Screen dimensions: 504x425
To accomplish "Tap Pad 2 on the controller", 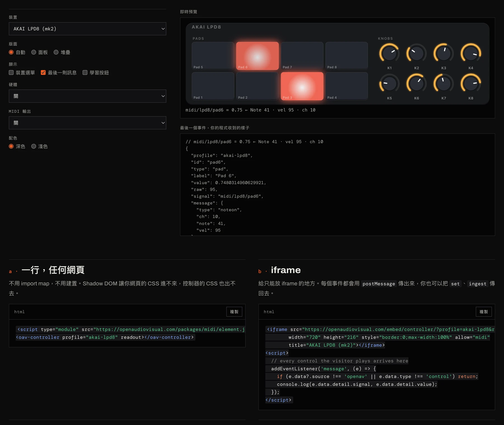I will [257, 86].
